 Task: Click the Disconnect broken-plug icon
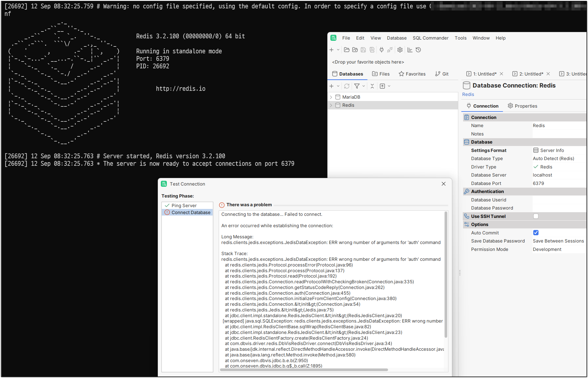point(390,50)
